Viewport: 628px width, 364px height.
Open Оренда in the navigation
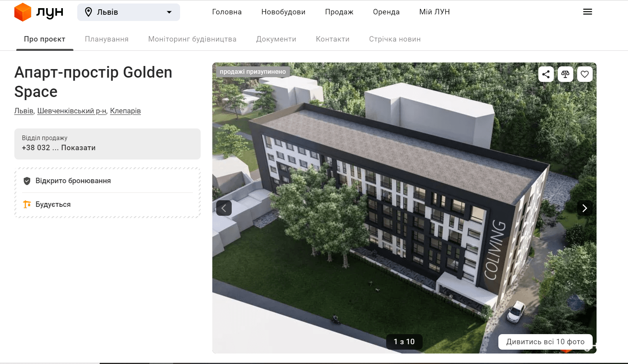(x=386, y=12)
